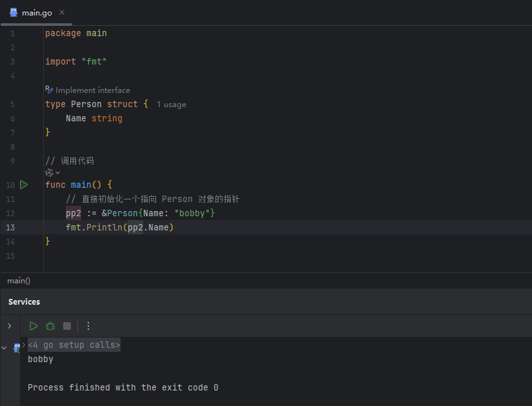Image resolution: width=532 pixels, height=406 pixels.
Task: Run the service with the green play button
Action: [x=34, y=326]
